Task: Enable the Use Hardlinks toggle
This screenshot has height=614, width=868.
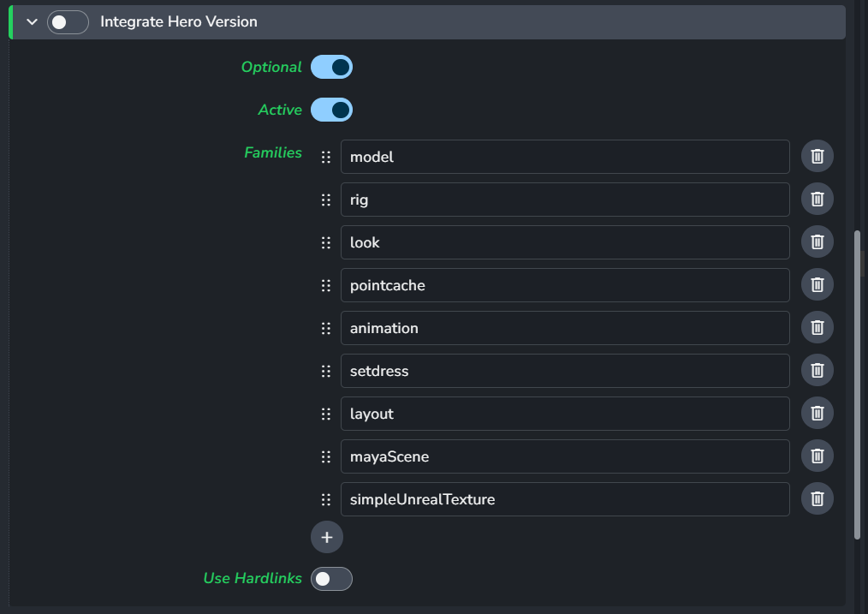Action: point(331,579)
